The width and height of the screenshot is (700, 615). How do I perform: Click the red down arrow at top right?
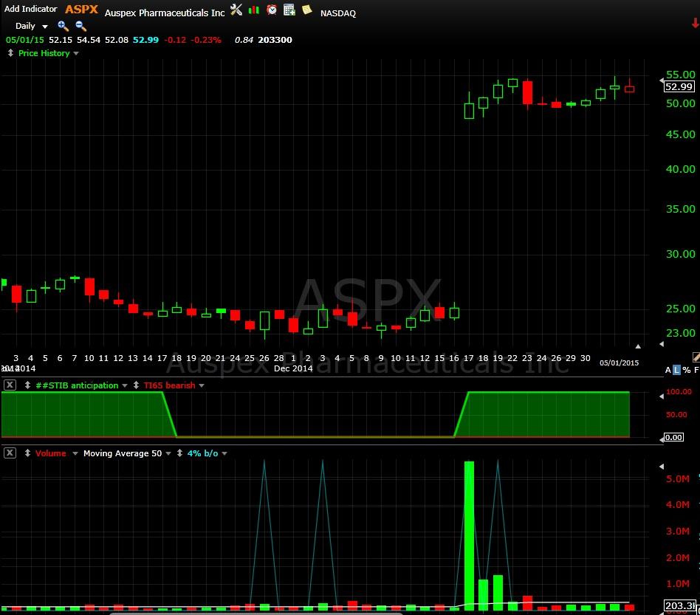coord(695,23)
